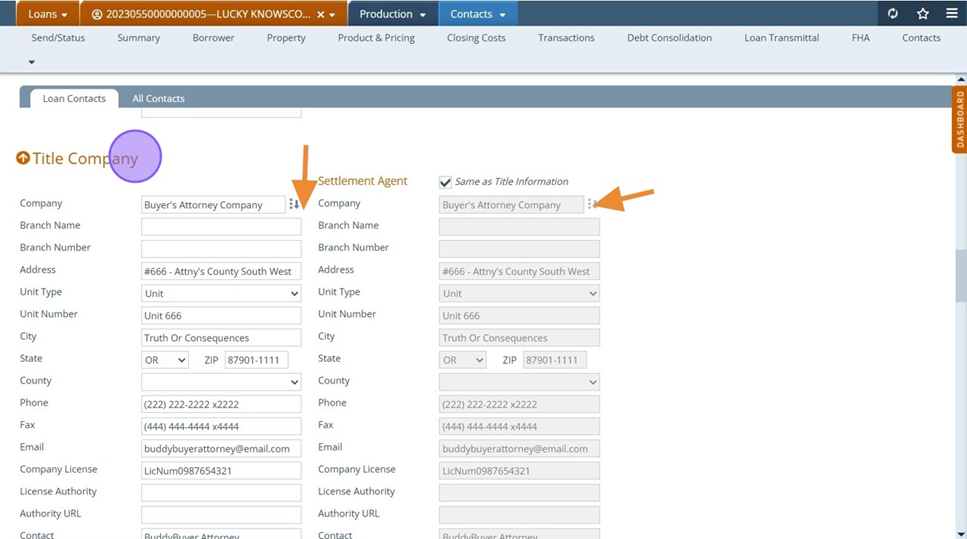
Task: Expand the Title Company County dropdown
Action: pos(221,382)
